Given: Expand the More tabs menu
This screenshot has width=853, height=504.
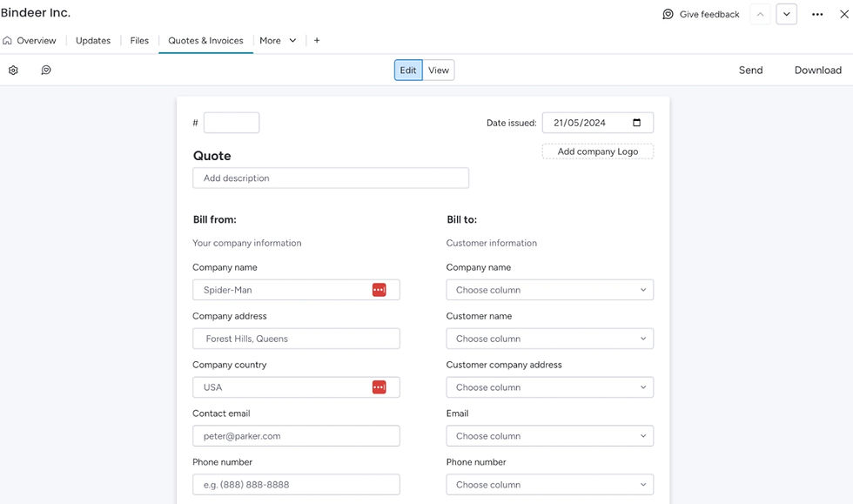Looking at the screenshot, I should (x=278, y=40).
